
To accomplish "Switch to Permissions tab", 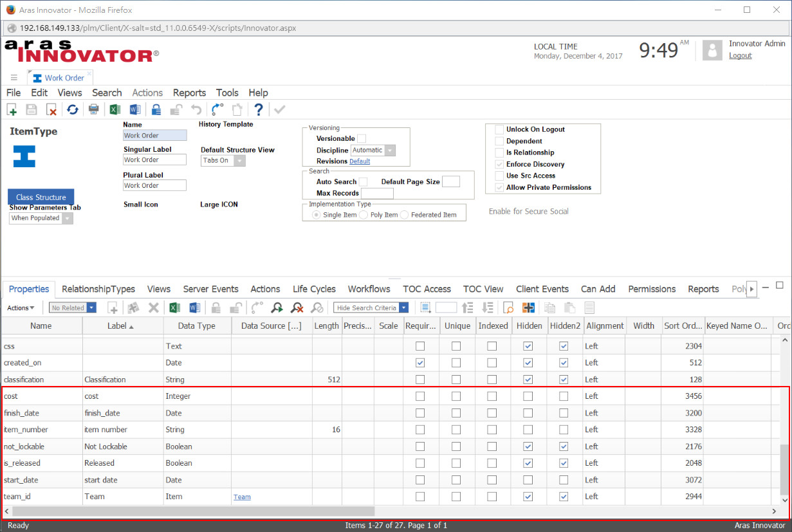I will pyautogui.click(x=652, y=289).
